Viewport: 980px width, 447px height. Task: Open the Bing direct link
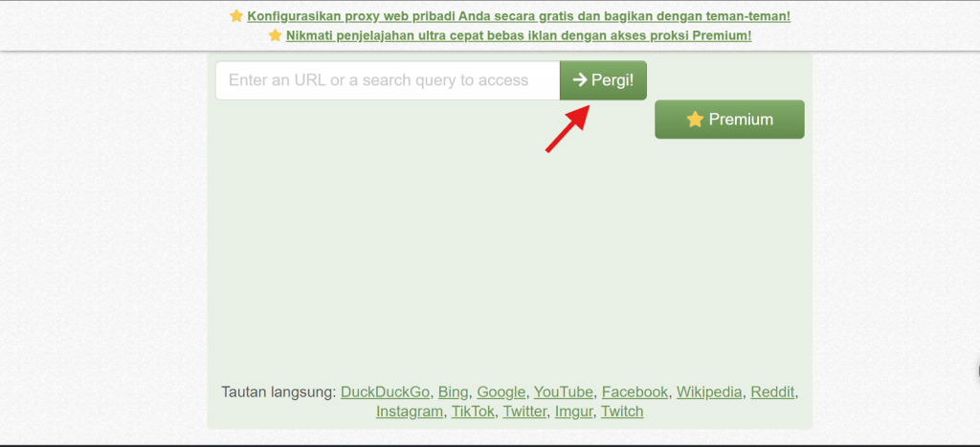[x=453, y=392]
